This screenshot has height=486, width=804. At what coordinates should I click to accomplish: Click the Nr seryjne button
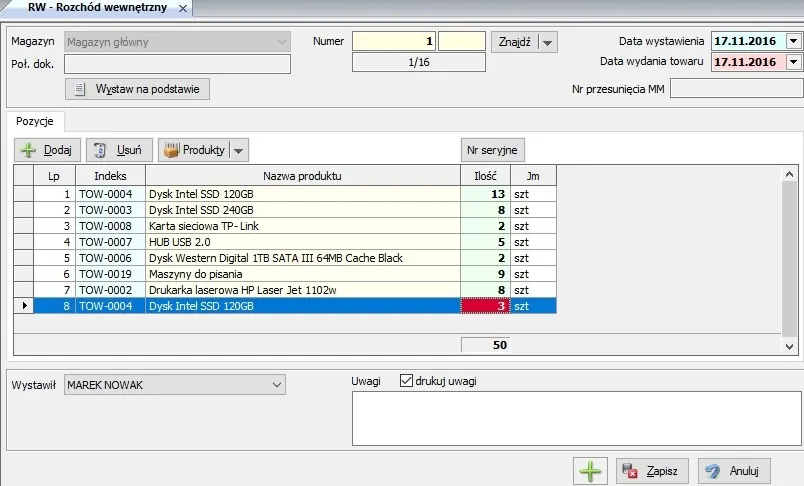[492, 150]
